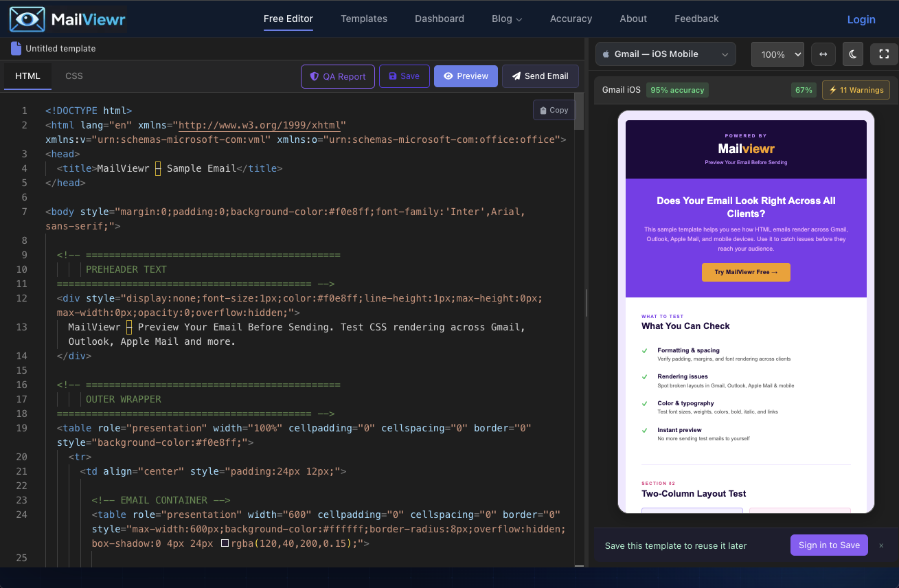Click 'Rendering issues' item in preview

(x=683, y=376)
